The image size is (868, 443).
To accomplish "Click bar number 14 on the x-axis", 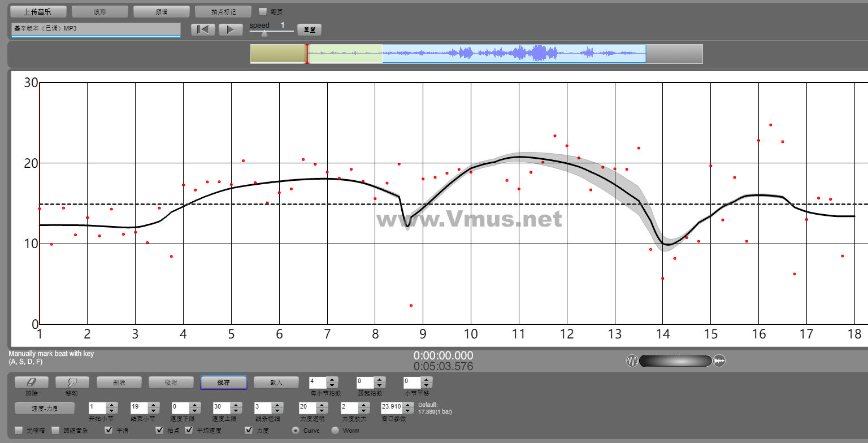I will tap(662, 333).
